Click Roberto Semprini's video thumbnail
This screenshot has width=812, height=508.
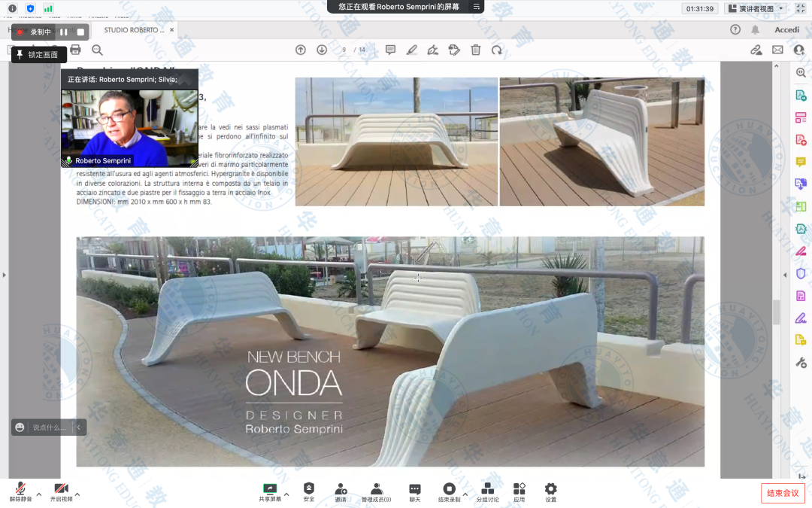(129, 129)
